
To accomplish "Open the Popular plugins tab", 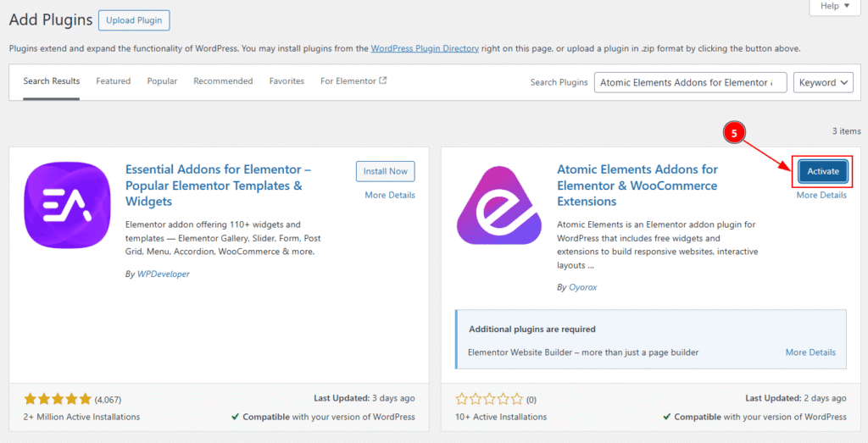I will pyautogui.click(x=162, y=81).
